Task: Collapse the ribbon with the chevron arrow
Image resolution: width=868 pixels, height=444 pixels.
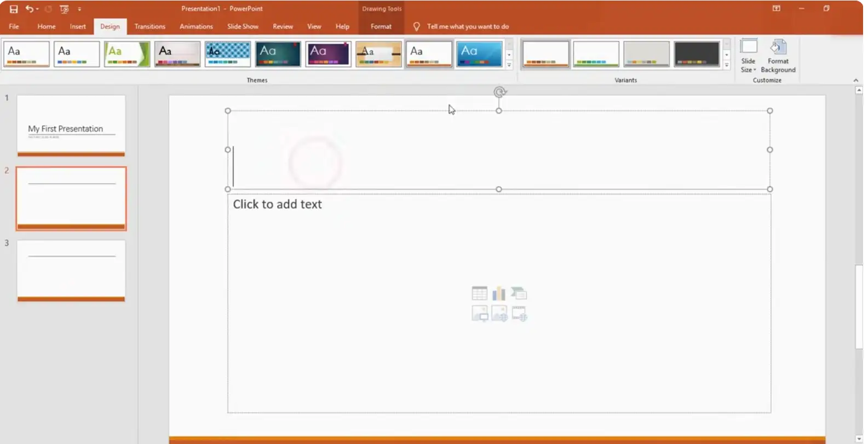Action: [855, 80]
